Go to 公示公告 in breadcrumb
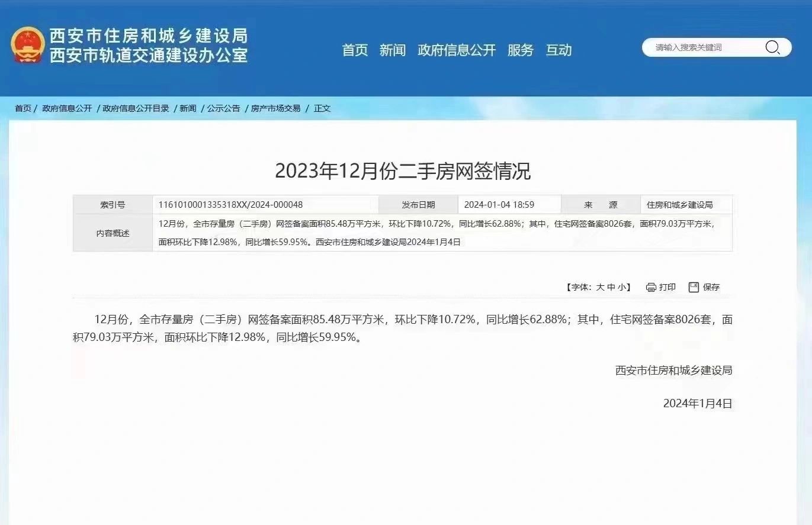812x525 pixels. 223,108
